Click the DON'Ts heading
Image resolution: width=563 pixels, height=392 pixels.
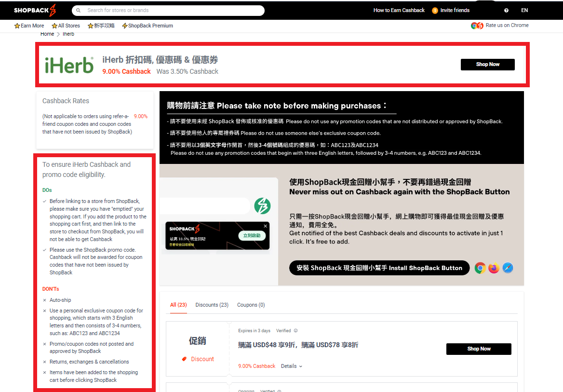[51, 289]
